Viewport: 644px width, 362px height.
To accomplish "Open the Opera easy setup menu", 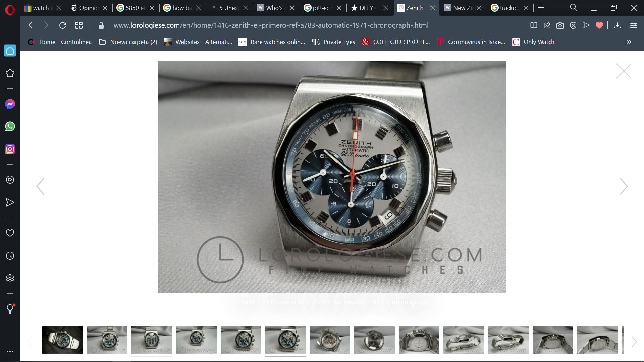I will (x=633, y=25).
